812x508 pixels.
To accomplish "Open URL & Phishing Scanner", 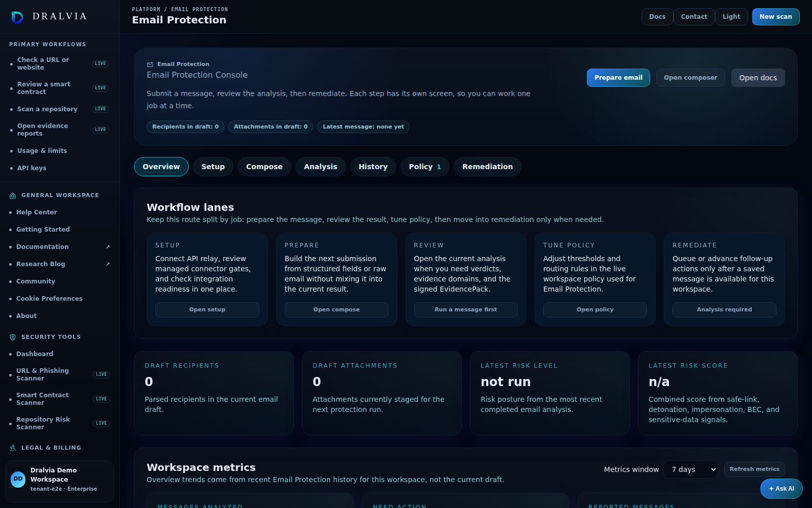I will (59, 374).
